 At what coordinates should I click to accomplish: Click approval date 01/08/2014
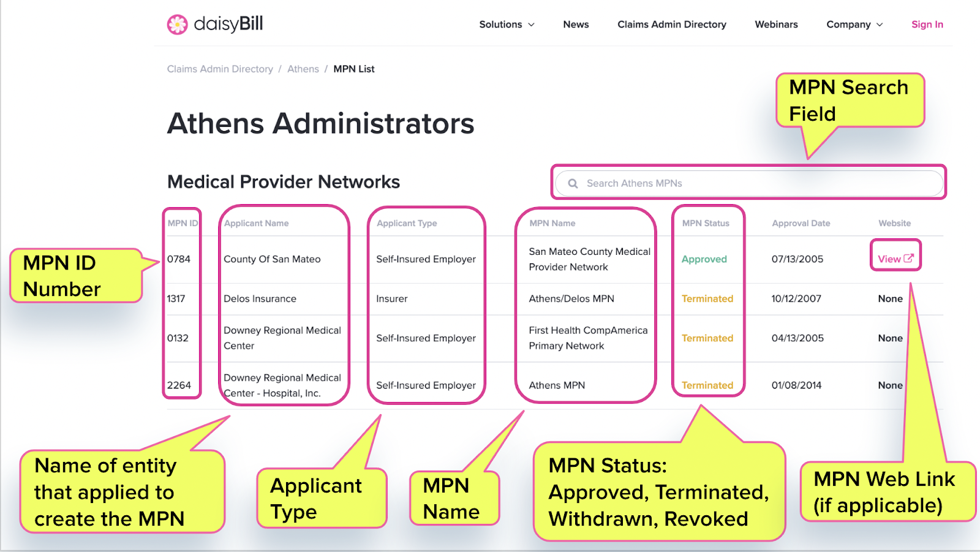pyautogui.click(x=796, y=385)
